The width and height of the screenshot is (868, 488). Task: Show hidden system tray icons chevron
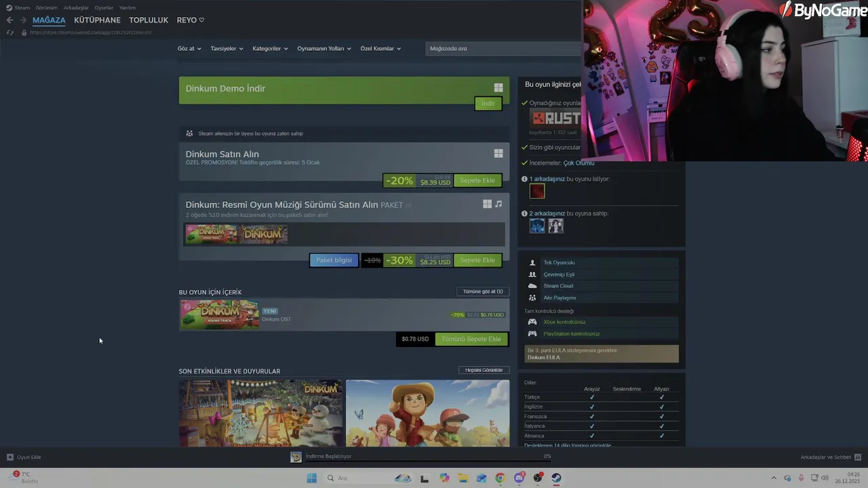(x=774, y=478)
